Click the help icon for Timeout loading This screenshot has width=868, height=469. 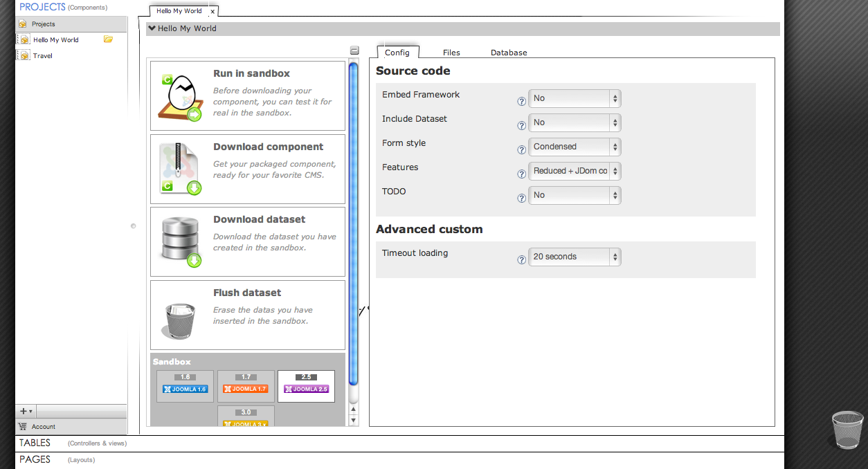pyautogui.click(x=522, y=259)
